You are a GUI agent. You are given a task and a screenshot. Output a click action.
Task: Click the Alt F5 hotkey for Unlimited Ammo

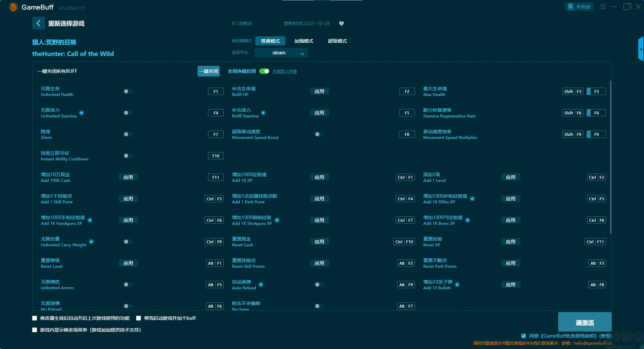(215, 285)
